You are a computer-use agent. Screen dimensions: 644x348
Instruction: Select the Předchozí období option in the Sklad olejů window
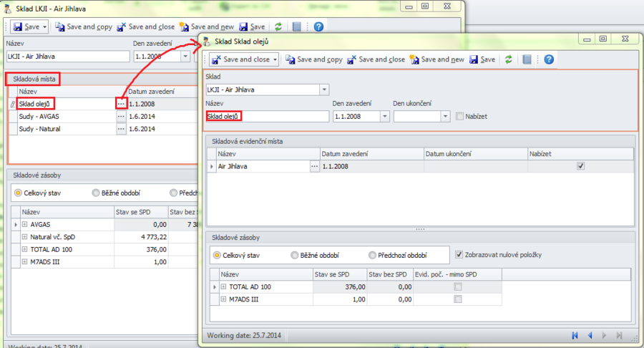point(372,255)
